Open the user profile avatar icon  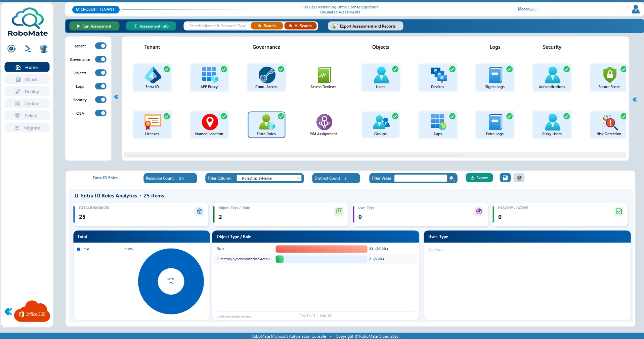pos(636,9)
